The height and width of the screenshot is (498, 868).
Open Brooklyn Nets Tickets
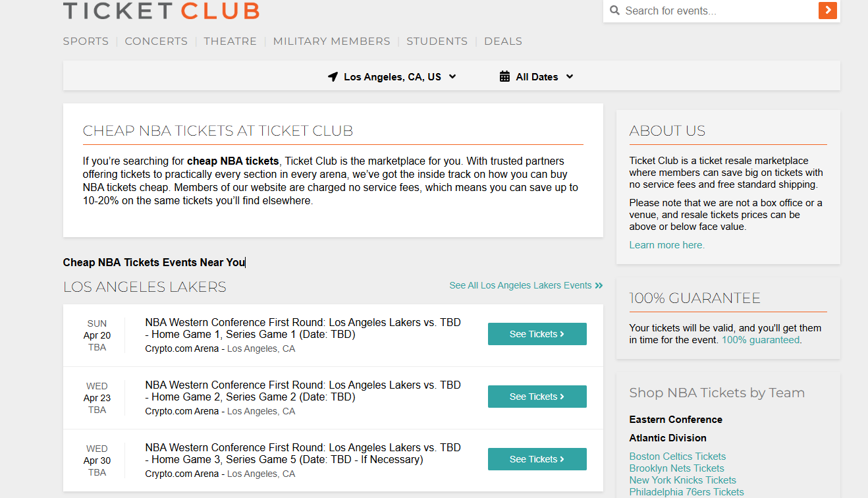click(x=676, y=468)
